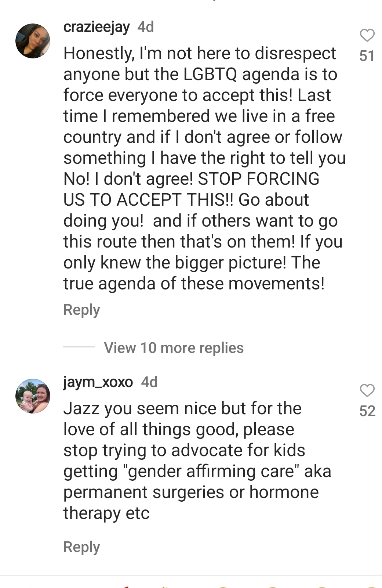Click the 'STOP FORCING' text in crazieejay's comment

[259, 179]
